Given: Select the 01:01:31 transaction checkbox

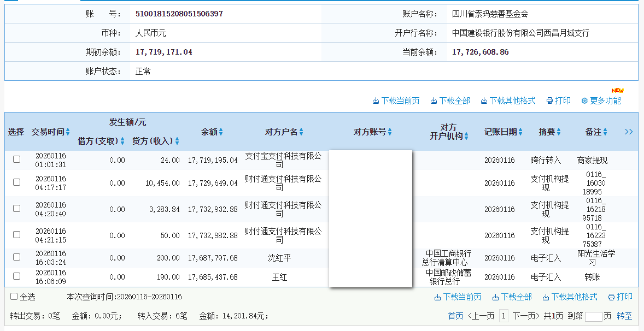Looking at the screenshot, I should coord(16,159).
